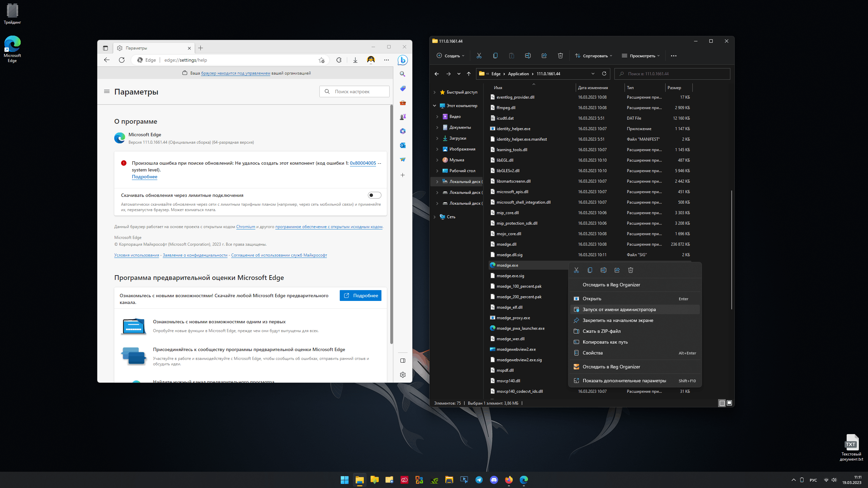Image resolution: width=868 pixels, height=488 pixels.
Task: Add page to favorites star icon
Action: pyautogui.click(x=321, y=60)
